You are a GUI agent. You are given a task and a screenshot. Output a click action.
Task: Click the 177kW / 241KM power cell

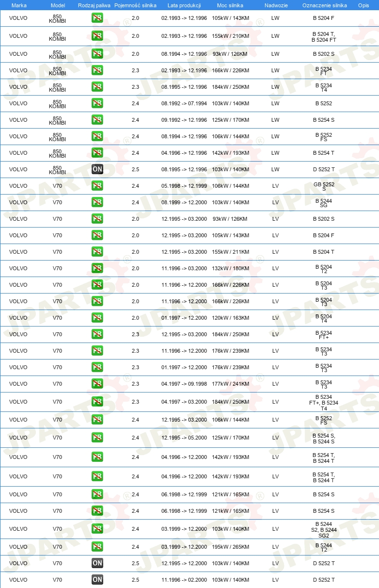[x=230, y=384]
